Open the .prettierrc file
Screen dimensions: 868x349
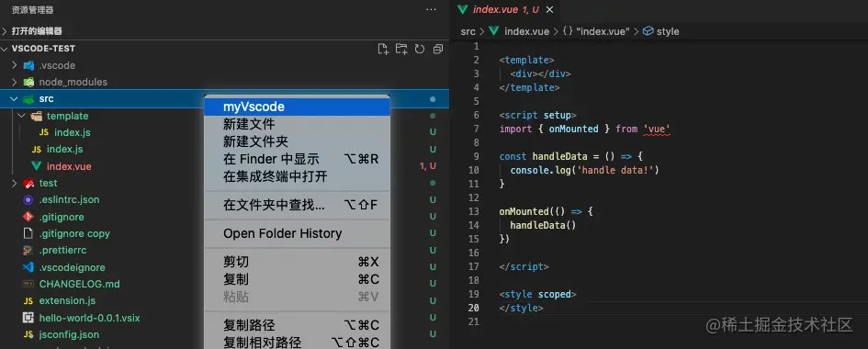(x=62, y=251)
